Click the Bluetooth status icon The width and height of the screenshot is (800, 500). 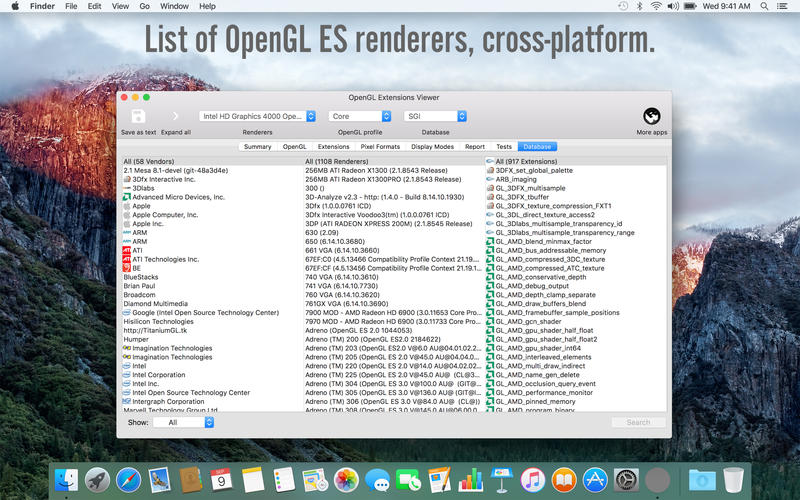click(x=639, y=6)
